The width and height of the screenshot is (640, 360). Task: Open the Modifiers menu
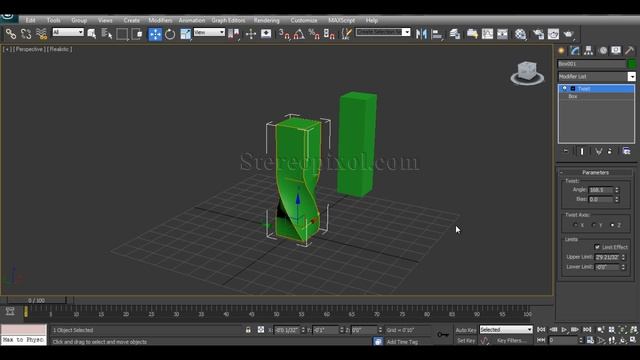tap(160, 20)
